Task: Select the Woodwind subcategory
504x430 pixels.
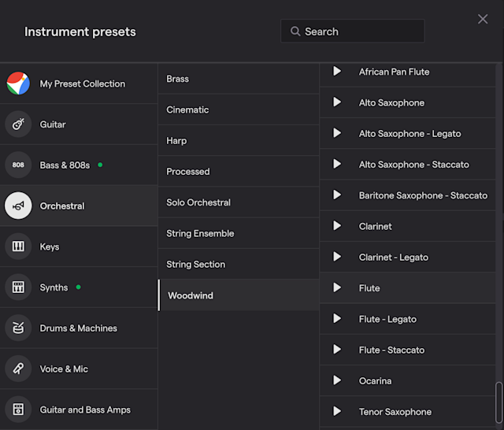Action: (239, 295)
